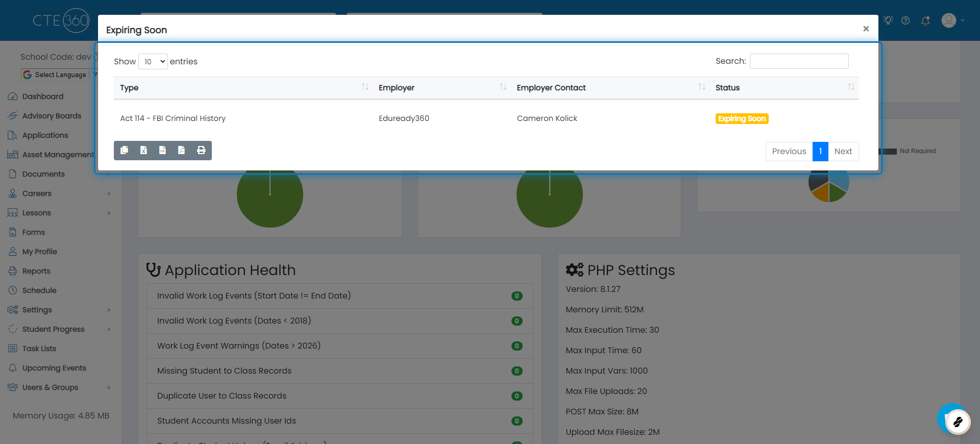The width and height of the screenshot is (980, 444).
Task: Open My Profile in the sidebar
Action: point(40,252)
